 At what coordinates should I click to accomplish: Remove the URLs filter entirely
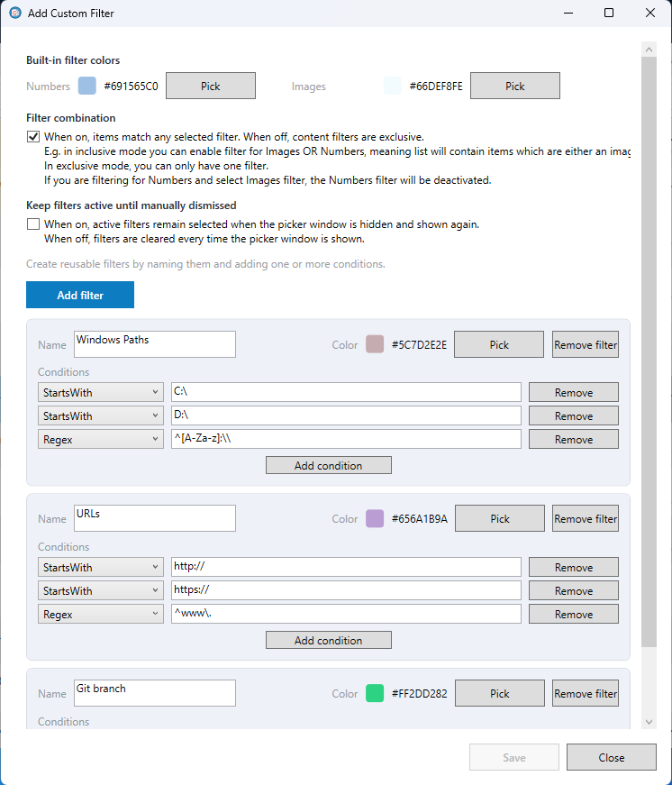pos(585,518)
